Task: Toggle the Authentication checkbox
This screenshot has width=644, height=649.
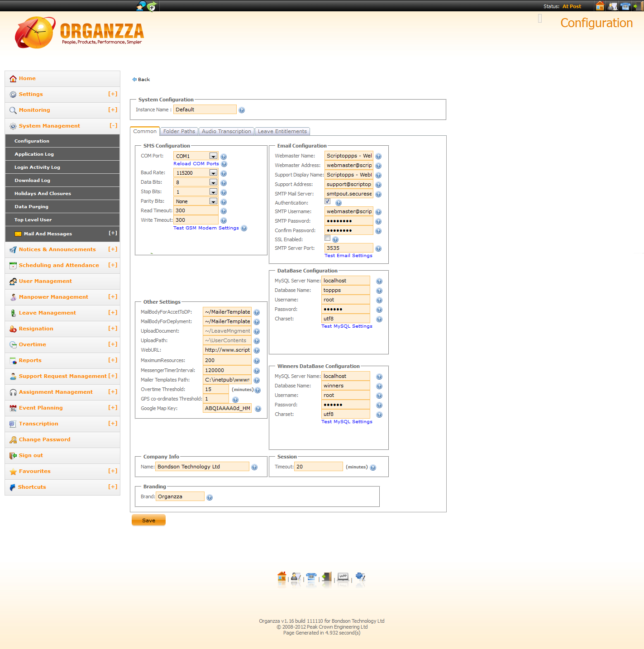Action: [328, 201]
